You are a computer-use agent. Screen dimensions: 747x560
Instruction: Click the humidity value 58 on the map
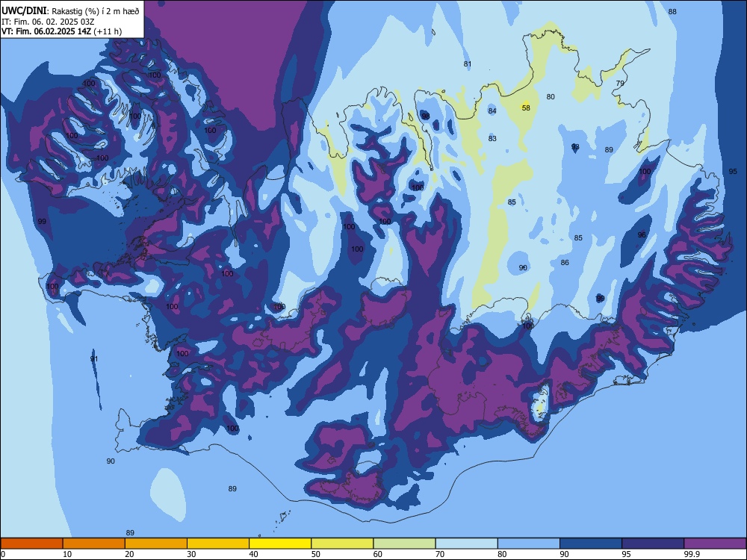[x=526, y=108]
